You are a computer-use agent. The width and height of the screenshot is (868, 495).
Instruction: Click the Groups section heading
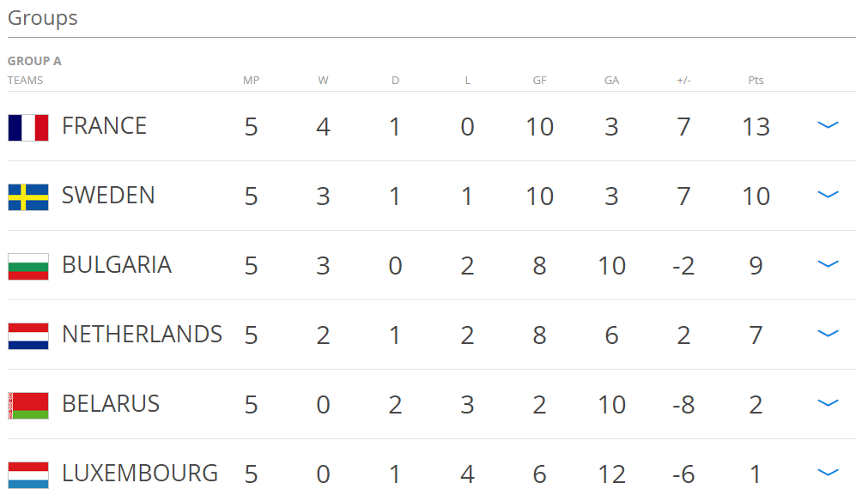coord(43,18)
